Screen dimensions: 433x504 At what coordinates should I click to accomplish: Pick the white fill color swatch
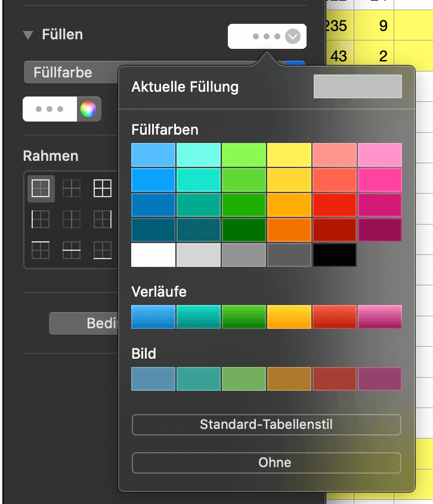153,255
